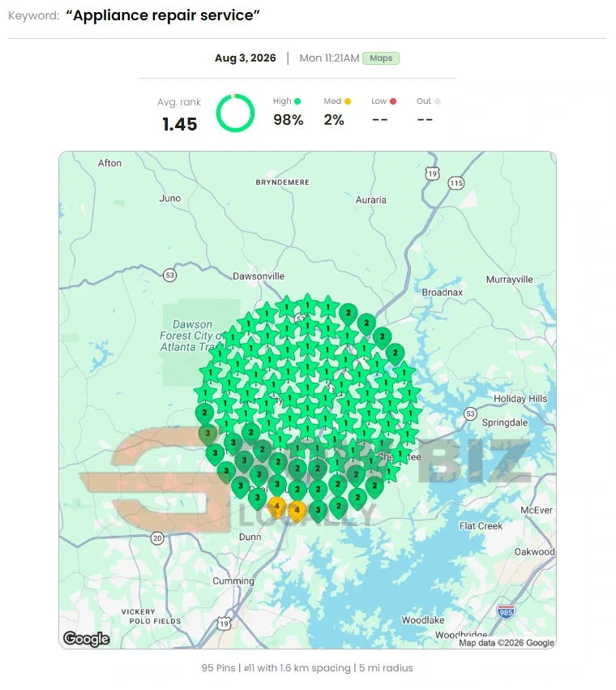Click the Murrayville map label
616x690 pixels.
pos(509,280)
